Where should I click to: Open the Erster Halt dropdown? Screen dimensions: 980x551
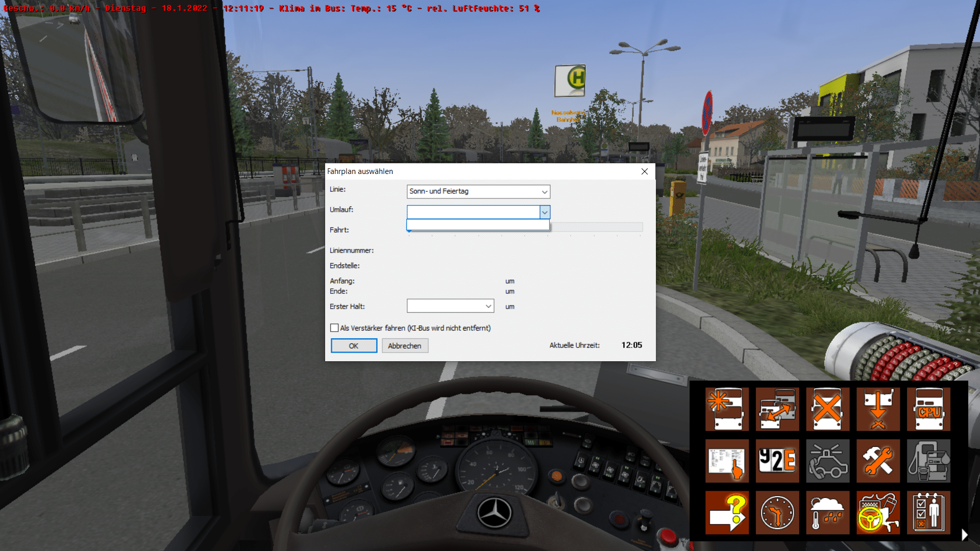(488, 306)
